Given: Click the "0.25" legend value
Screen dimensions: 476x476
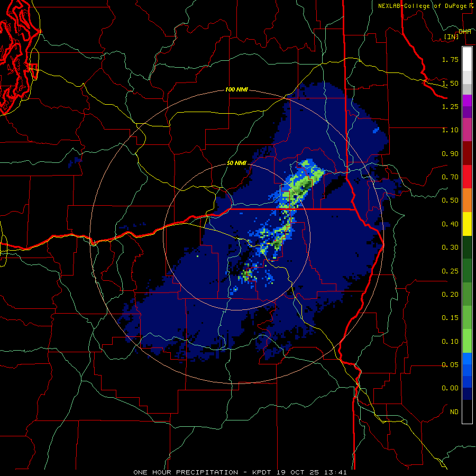Looking at the screenshot, I should coord(450,271).
